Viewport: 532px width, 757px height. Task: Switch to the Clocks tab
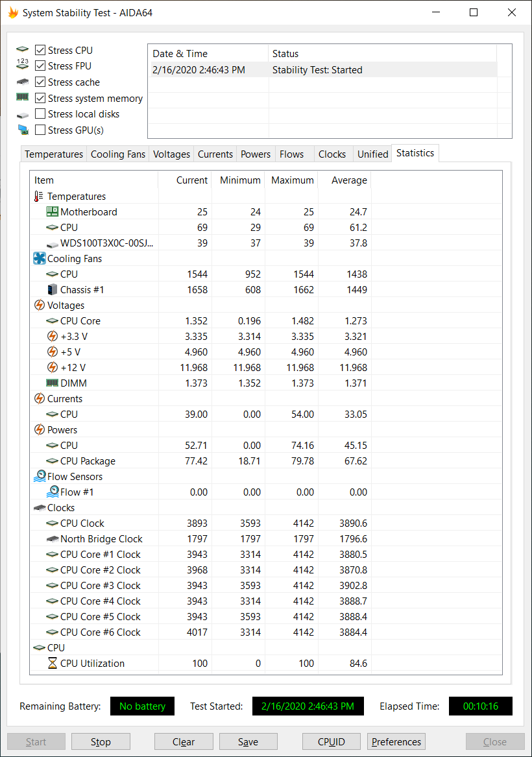coord(332,154)
